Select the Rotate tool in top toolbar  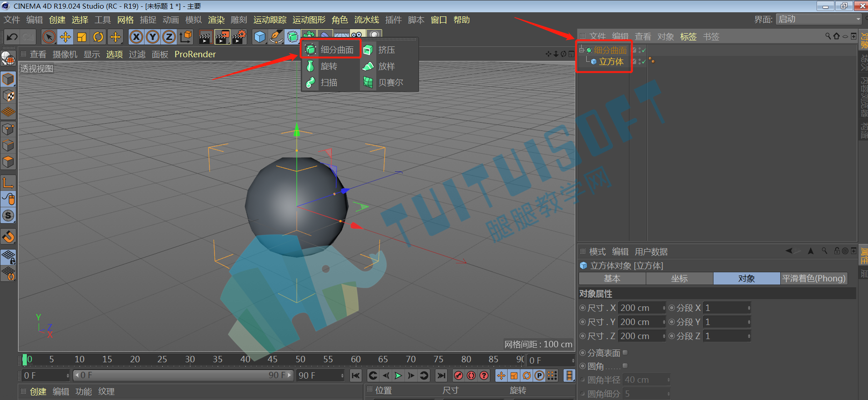coord(98,37)
